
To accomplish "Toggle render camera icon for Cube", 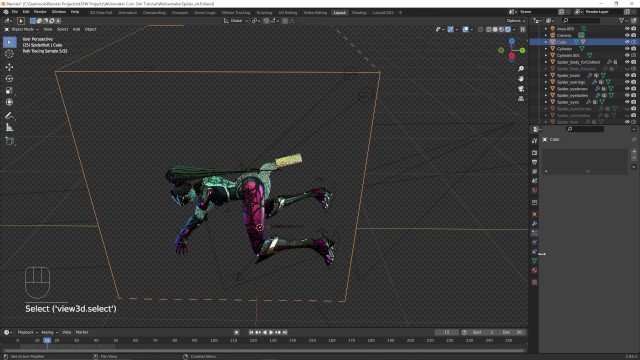I will pyautogui.click(x=633, y=42).
